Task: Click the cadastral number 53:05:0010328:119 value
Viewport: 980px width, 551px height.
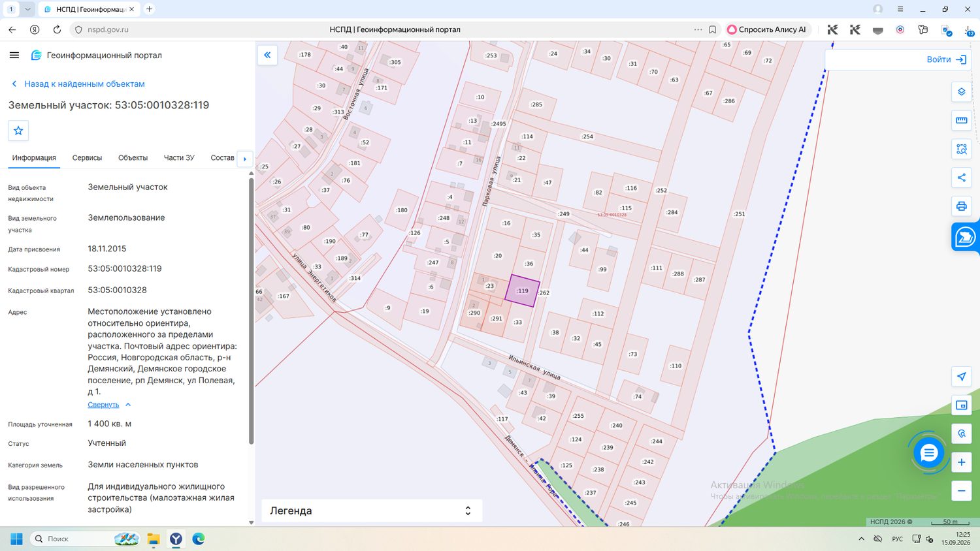Action: pos(125,268)
